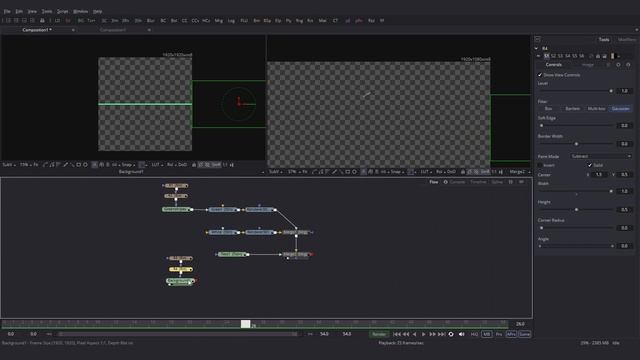Add a Mrg Merge tool from the toolbar
The image size is (640, 360).
coord(218,20)
